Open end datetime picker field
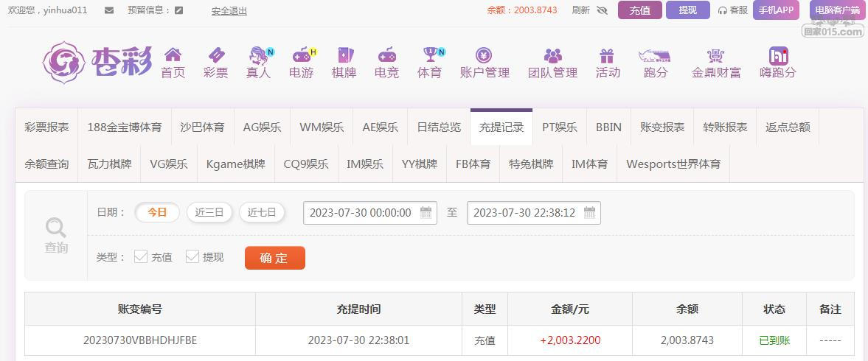This screenshot has width=868, height=361. coord(534,213)
